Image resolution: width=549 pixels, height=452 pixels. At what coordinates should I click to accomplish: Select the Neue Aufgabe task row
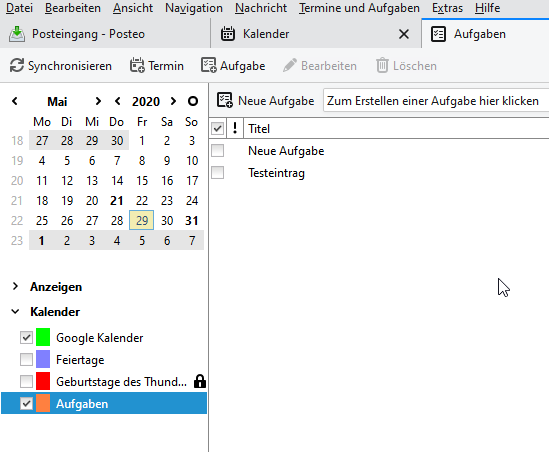[x=379, y=151]
